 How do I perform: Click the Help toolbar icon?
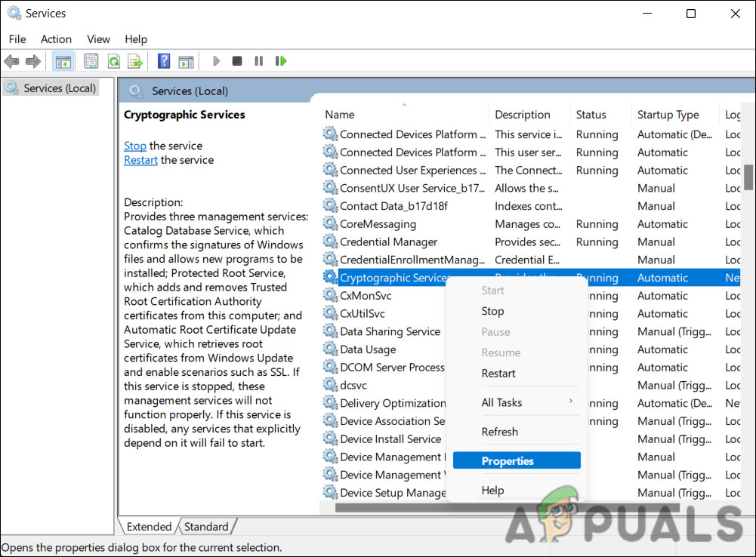pos(164,60)
